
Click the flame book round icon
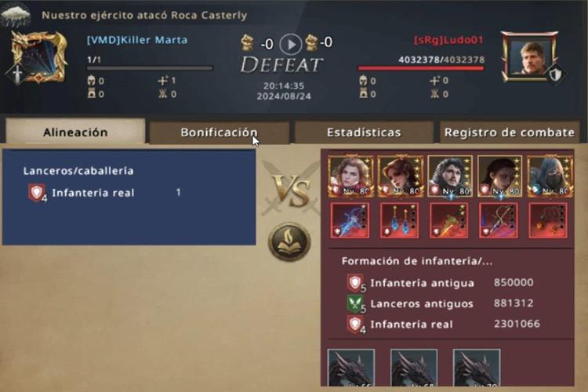click(289, 241)
